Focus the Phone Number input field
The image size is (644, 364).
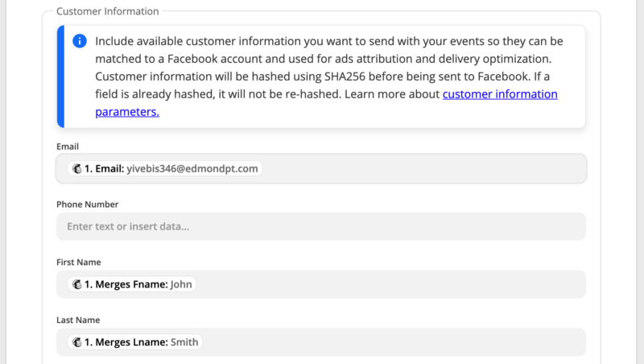coord(321,226)
